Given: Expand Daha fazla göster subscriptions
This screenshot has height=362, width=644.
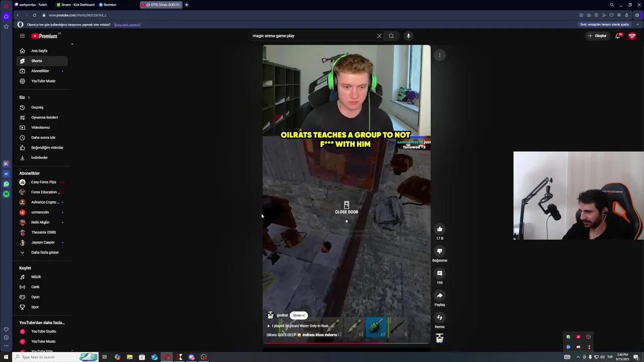Looking at the screenshot, I should pyautogui.click(x=42, y=252).
